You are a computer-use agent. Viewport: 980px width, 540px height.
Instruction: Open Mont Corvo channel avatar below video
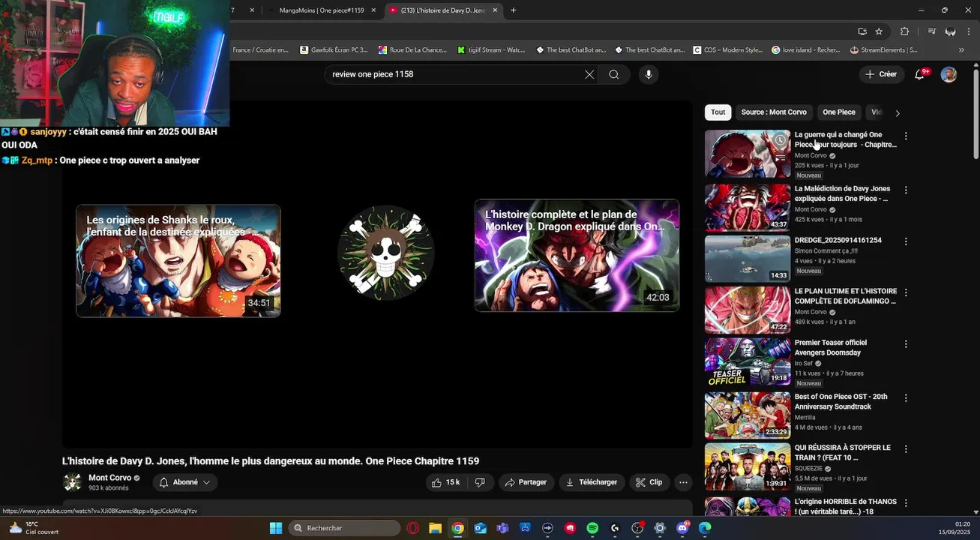click(72, 482)
